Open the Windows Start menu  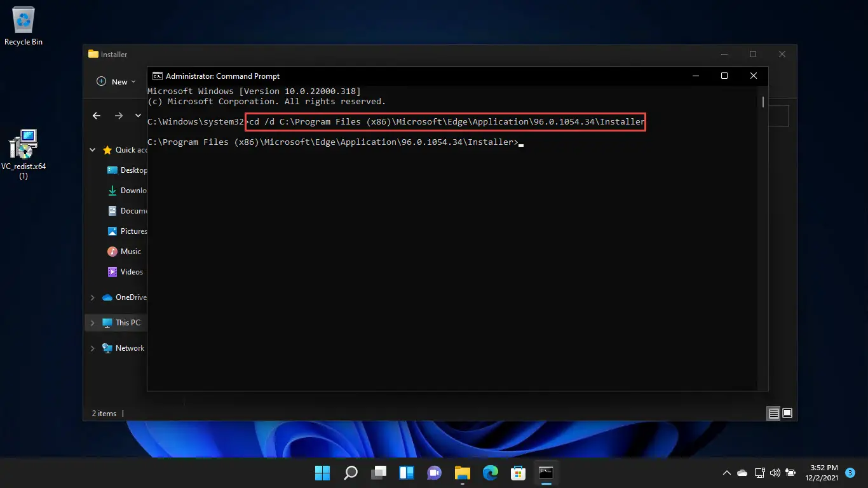click(323, 473)
